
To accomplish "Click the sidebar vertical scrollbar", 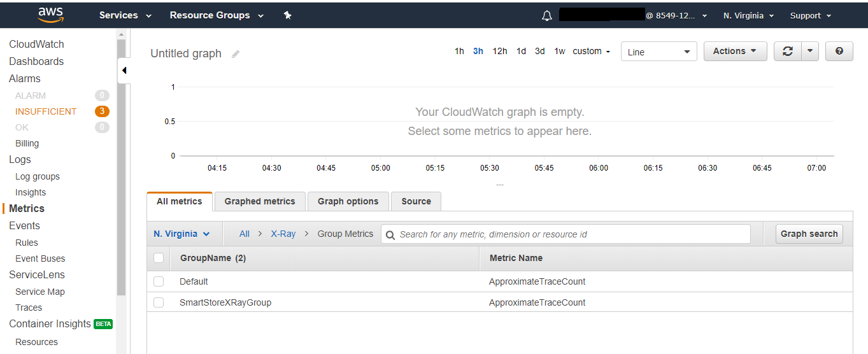I will click(x=121, y=167).
